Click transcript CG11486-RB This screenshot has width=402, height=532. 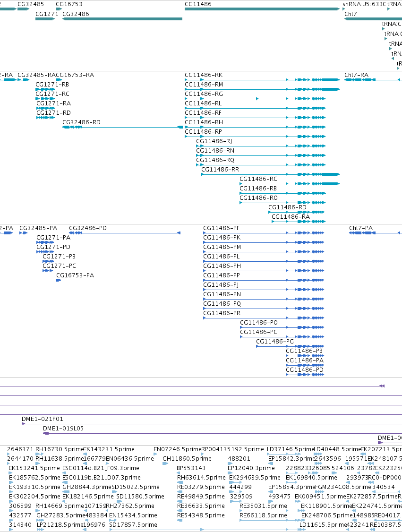pos(258,189)
